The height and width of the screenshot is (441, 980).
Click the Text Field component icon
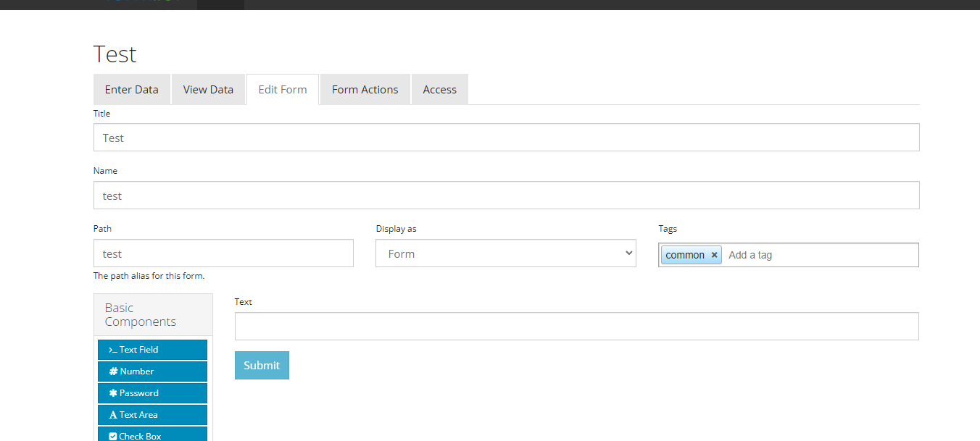(x=113, y=350)
